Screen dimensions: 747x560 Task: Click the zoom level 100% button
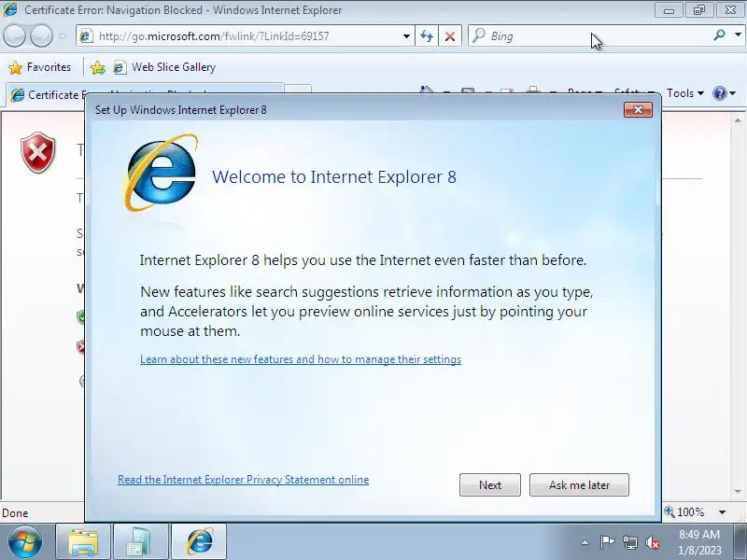(x=685, y=512)
